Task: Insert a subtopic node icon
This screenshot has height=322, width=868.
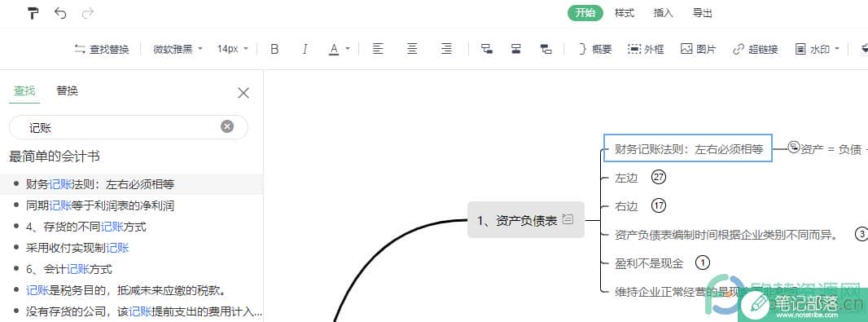Action: point(487,49)
